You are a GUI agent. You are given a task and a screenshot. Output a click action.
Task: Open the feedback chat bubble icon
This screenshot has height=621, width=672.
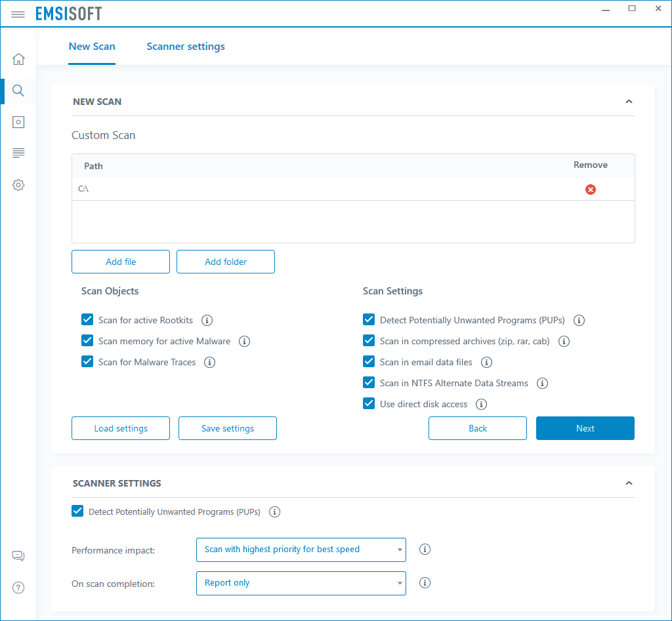pyautogui.click(x=18, y=556)
